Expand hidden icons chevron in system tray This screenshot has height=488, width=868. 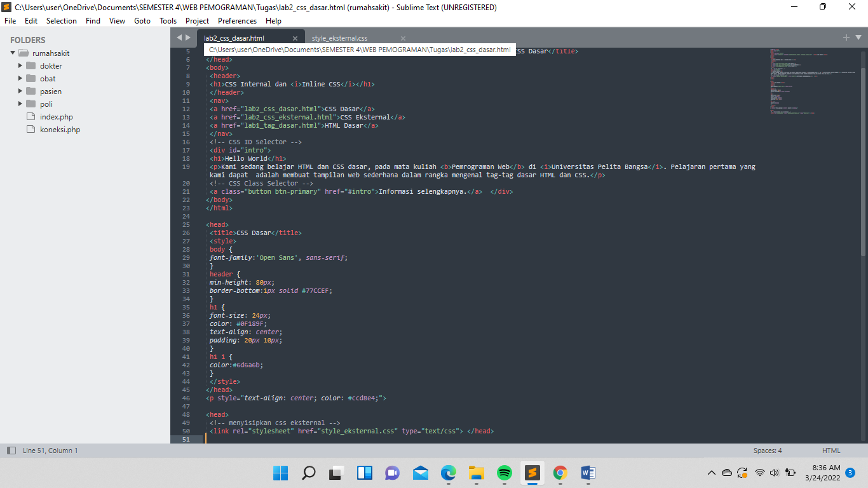point(712,473)
